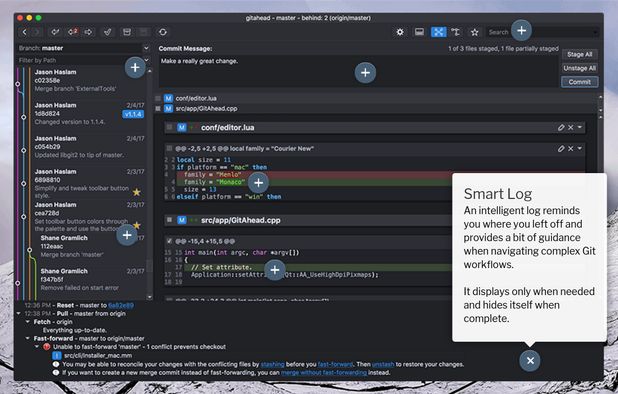Image resolution: width=618 pixels, height=394 pixels.
Task: Click the Refresh toolbar icon
Action: click(162, 32)
